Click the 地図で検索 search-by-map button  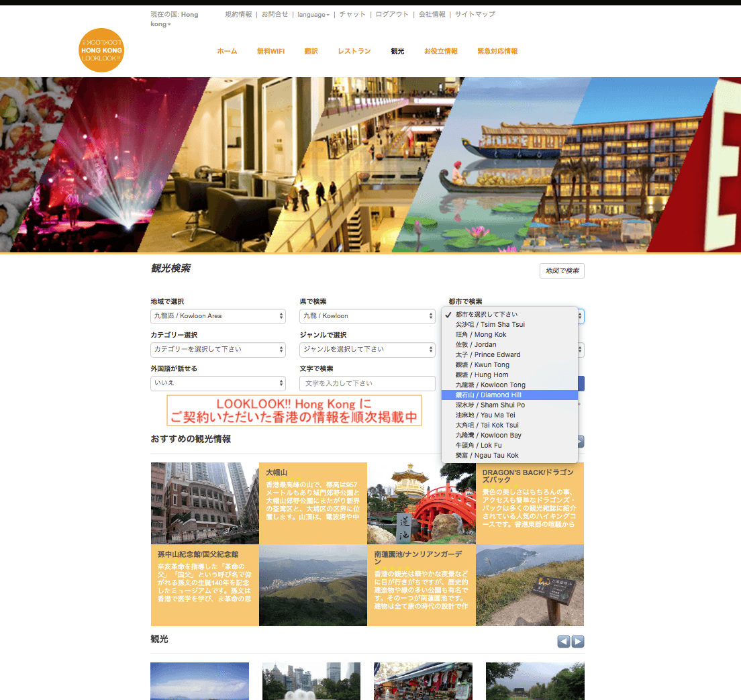pyautogui.click(x=562, y=270)
